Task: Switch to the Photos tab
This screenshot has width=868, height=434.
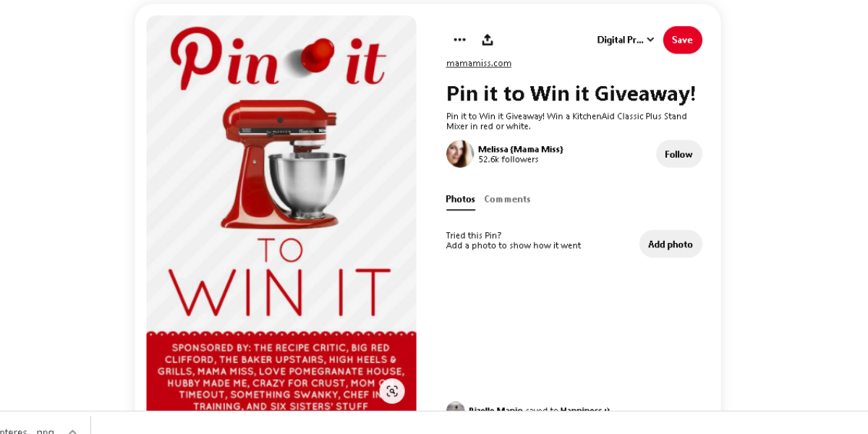Action: tap(461, 199)
